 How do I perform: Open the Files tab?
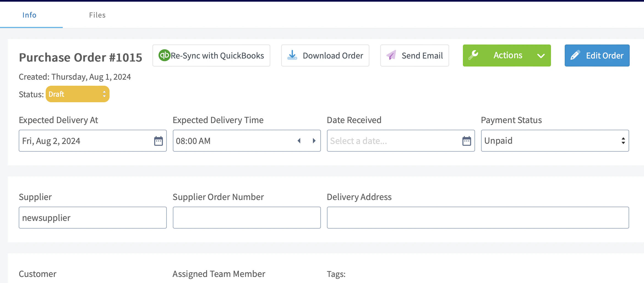click(97, 15)
